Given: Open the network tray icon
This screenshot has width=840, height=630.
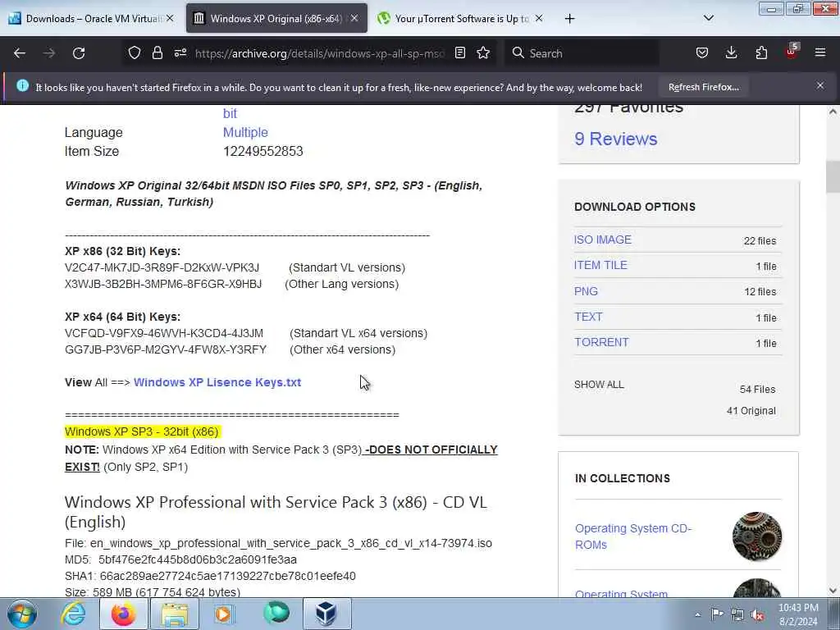Looking at the screenshot, I should pyautogui.click(x=737, y=615).
